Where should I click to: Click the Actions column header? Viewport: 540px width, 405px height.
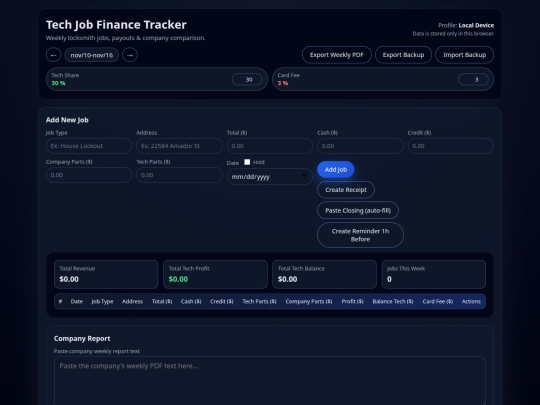pyautogui.click(x=471, y=301)
